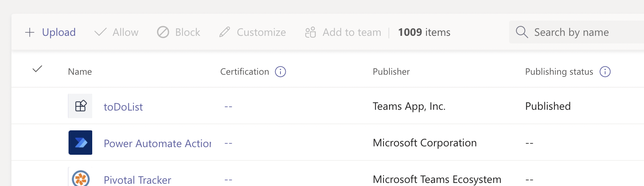Screen dimensions: 644x186
Task: Sort by the Publisher column header
Action: (391, 72)
